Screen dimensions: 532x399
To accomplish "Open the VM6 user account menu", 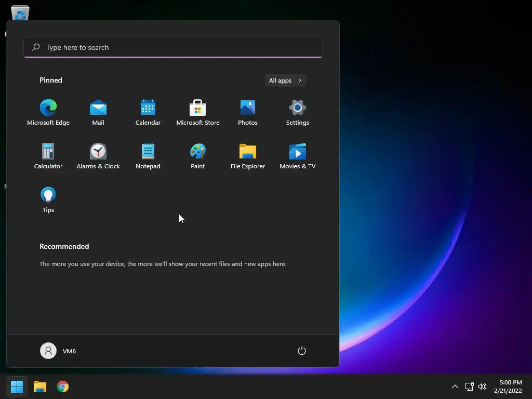I will [58, 351].
